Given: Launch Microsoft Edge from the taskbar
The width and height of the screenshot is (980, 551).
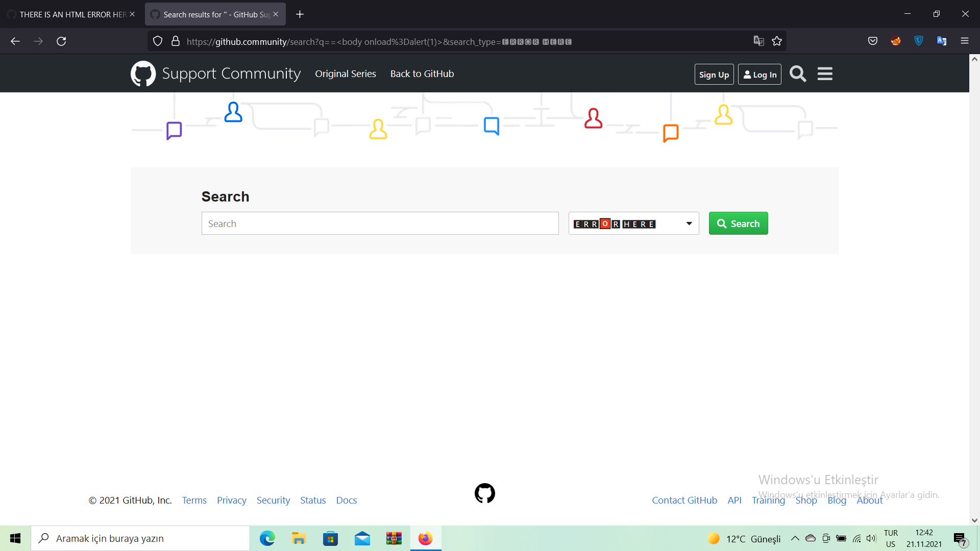Looking at the screenshot, I should [x=267, y=538].
